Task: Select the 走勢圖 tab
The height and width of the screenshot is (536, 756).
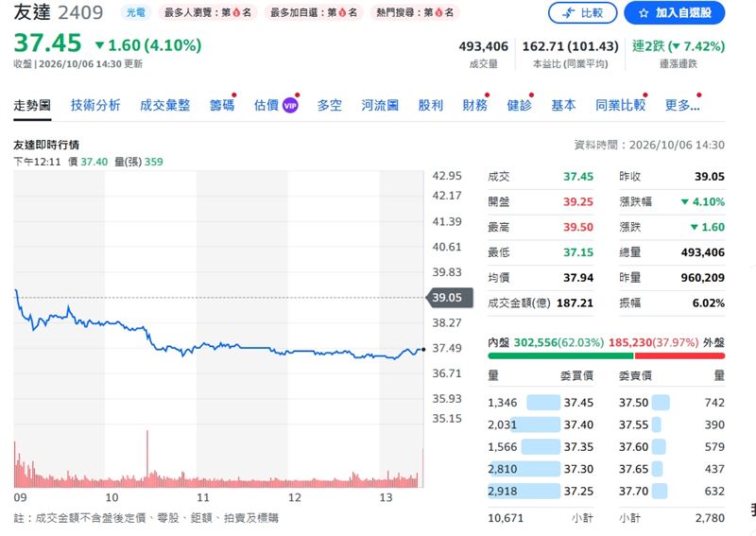Action: click(32, 105)
